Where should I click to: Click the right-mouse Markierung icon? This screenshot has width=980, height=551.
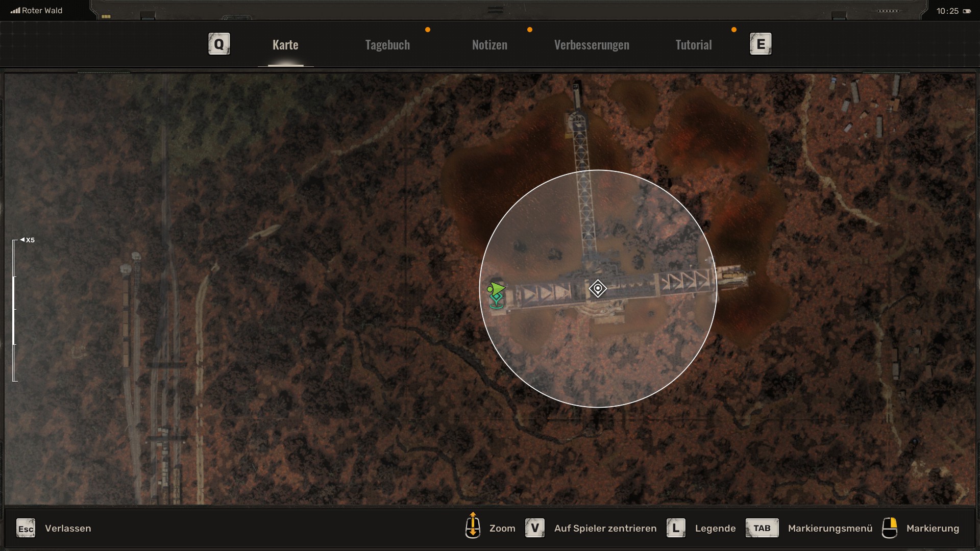tap(890, 528)
